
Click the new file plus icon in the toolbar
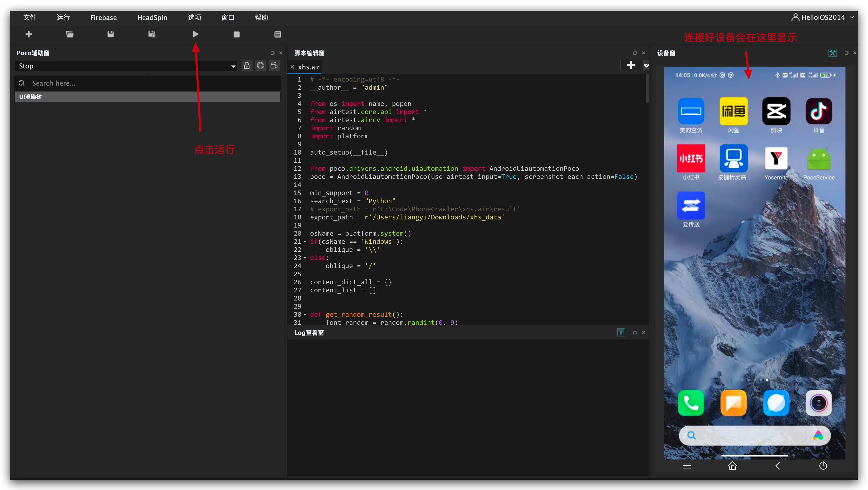pyautogui.click(x=29, y=34)
